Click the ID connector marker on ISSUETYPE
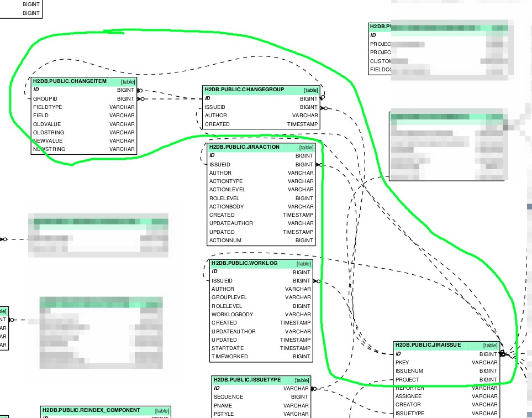This screenshot has height=418, width=532. pos(314,389)
